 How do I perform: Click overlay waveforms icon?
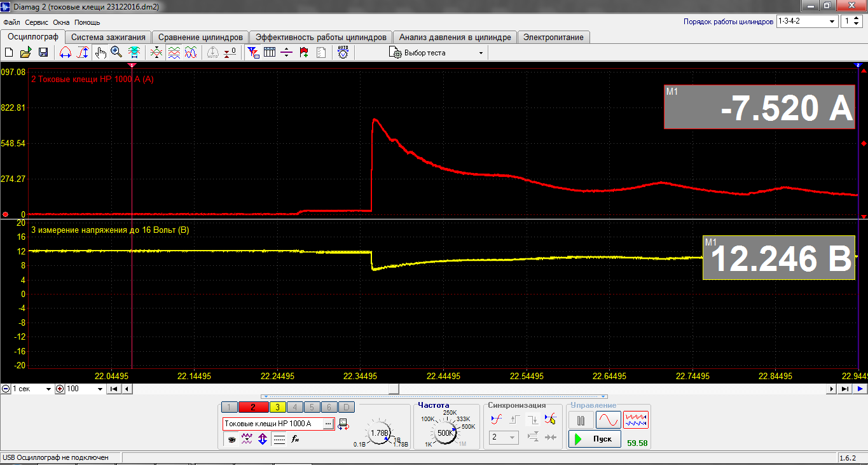point(190,53)
